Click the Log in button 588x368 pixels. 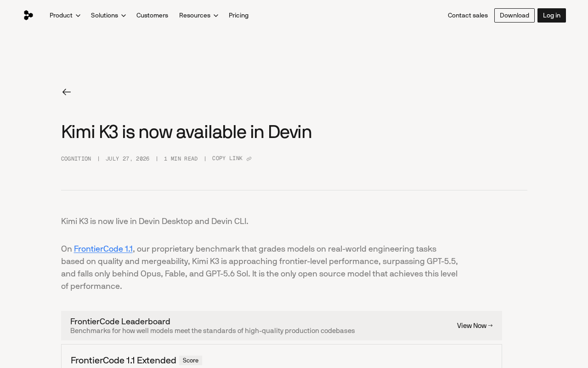tap(552, 15)
